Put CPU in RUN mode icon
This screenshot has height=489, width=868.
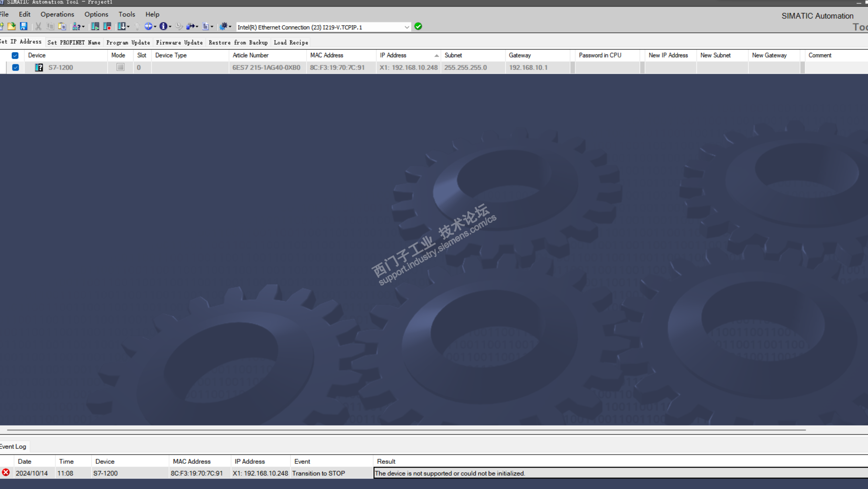coord(95,27)
